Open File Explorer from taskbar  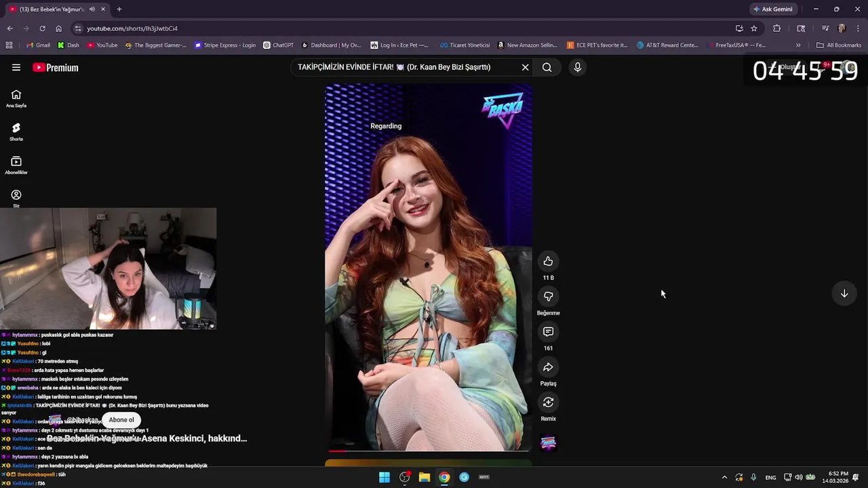[x=425, y=477]
